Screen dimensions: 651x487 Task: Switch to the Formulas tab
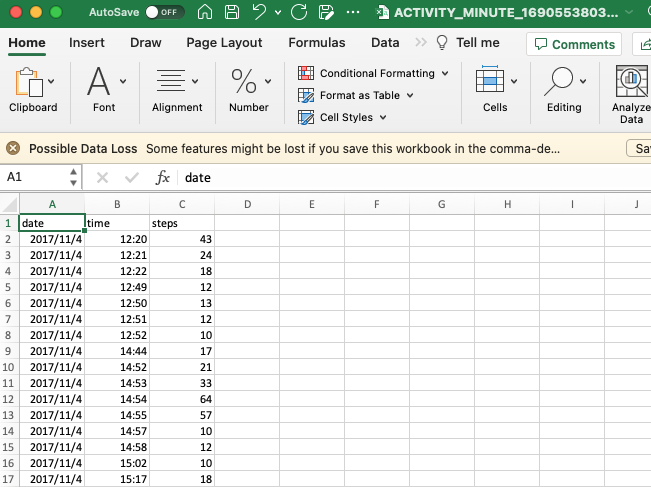(317, 43)
